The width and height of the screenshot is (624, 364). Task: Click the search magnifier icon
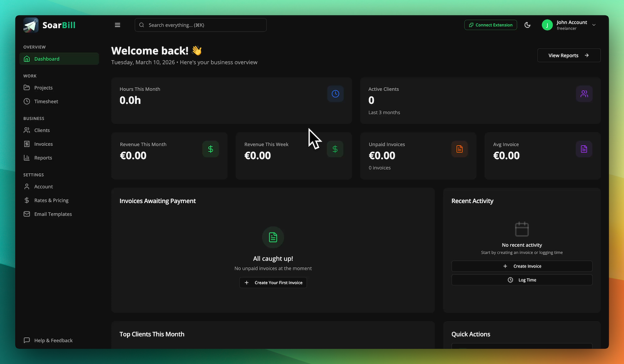coord(141,25)
